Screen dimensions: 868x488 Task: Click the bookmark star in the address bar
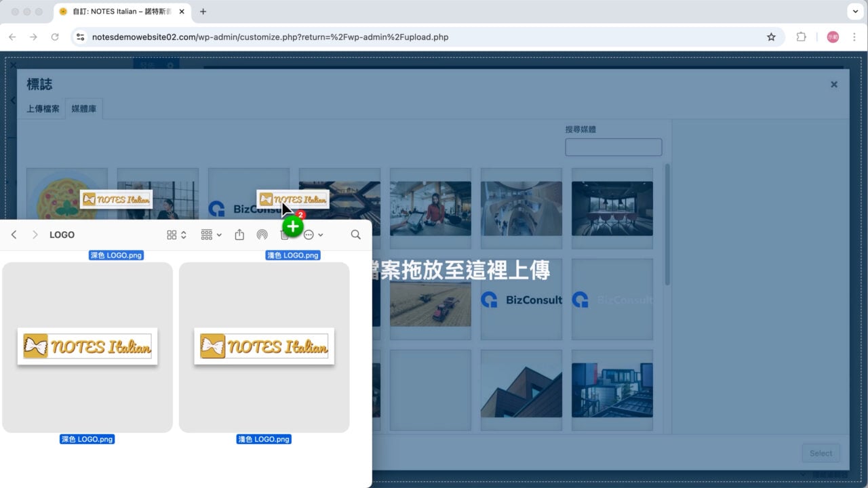click(772, 37)
